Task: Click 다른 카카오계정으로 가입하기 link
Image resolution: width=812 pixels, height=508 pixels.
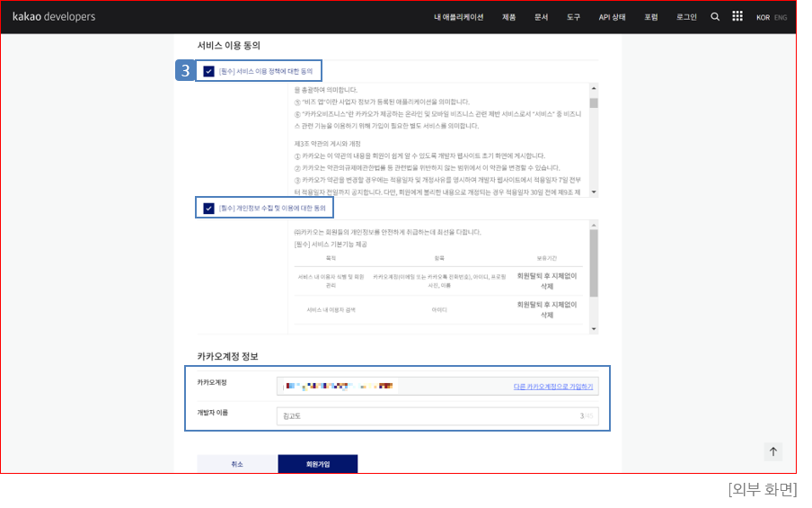Action: pyautogui.click(x=552, y=386)
